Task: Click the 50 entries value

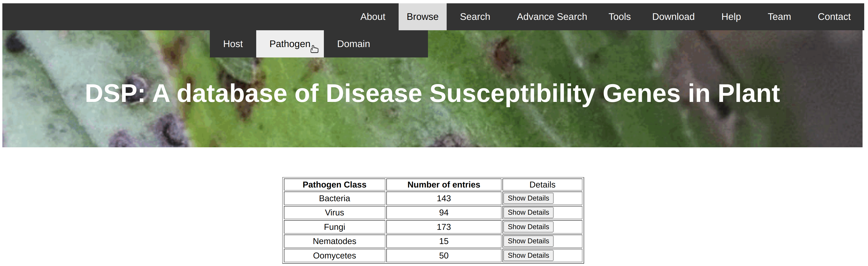Action: 443,256
